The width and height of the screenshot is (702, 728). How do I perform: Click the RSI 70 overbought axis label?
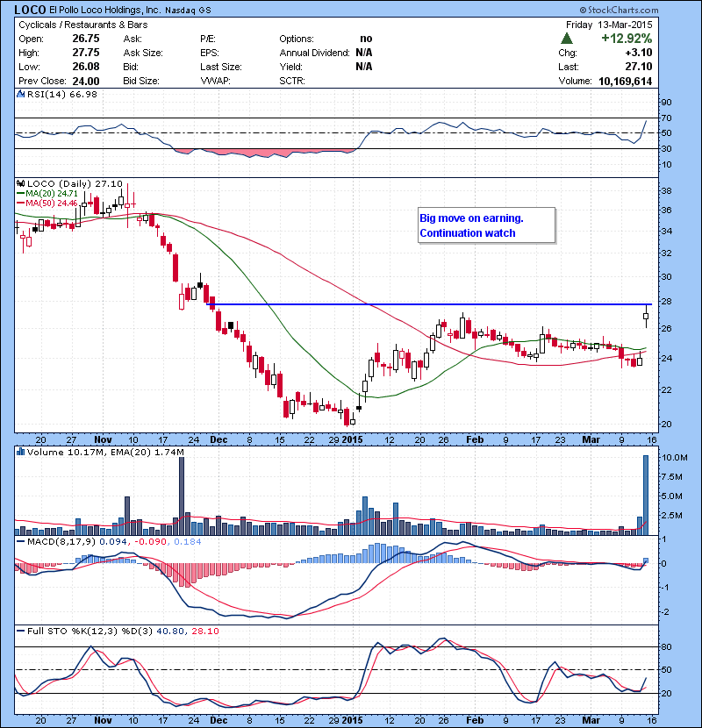[x=667, y=118]
